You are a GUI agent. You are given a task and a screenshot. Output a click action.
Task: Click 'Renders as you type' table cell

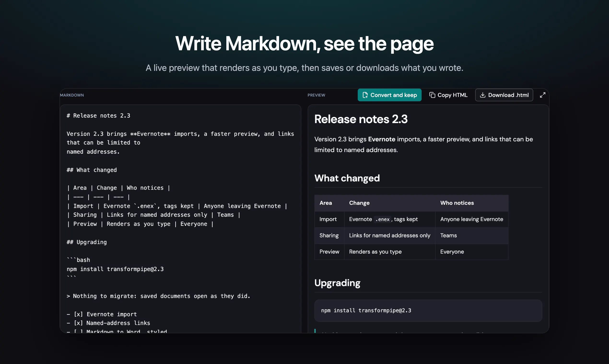(x=390, y=252)
